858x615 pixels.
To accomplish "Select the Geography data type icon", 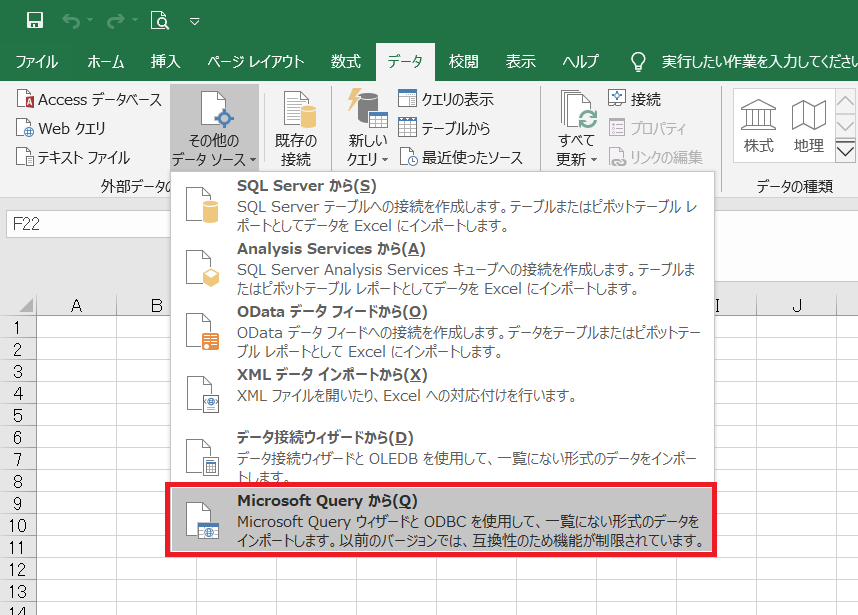I will [x=808, y=127].
